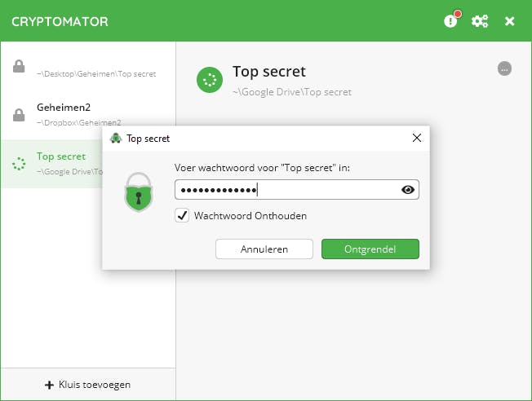Click the password input field
Screen dimensions: 532x401
click(286, 190)
